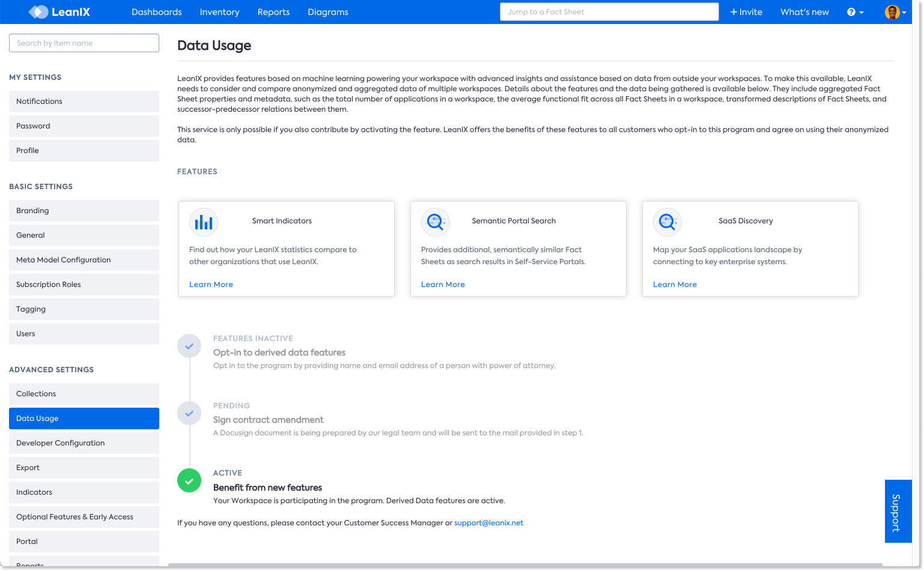Viewport: 924px width, 571px height.
Task: Open Tagging settings
Action: [x=84, y=309]
